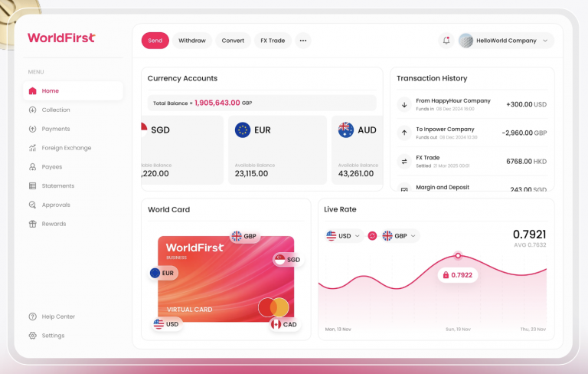
Task: Click the Withdraw button
Action: point(192,41)
